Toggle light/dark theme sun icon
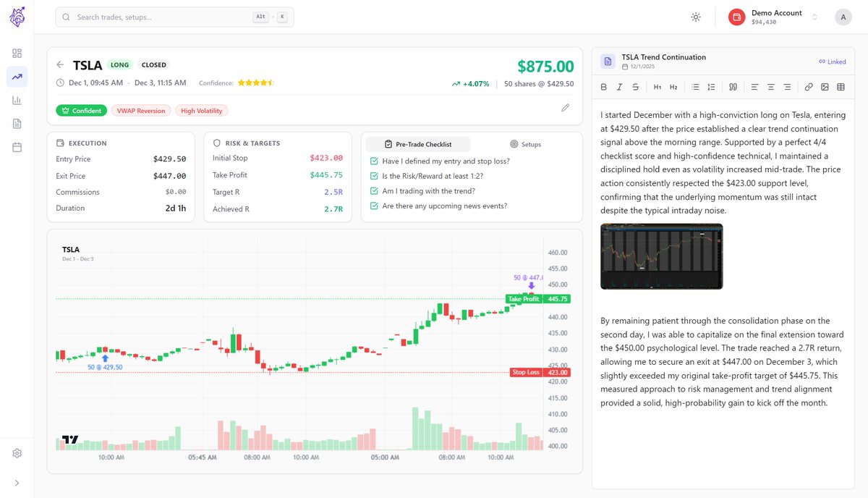The width and height of the screenshot is (868, 498). [x=696, y=17]
